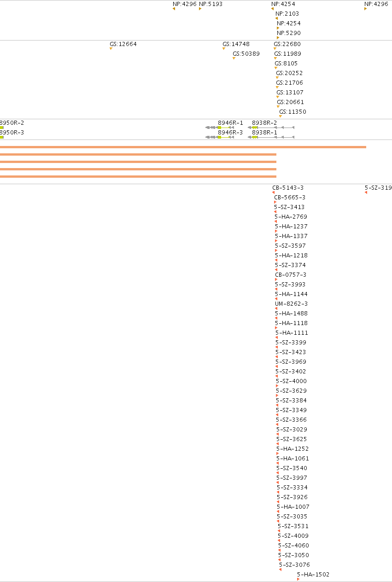
Task: Open the GS:11989 feature label
Action: click(288, 54)
